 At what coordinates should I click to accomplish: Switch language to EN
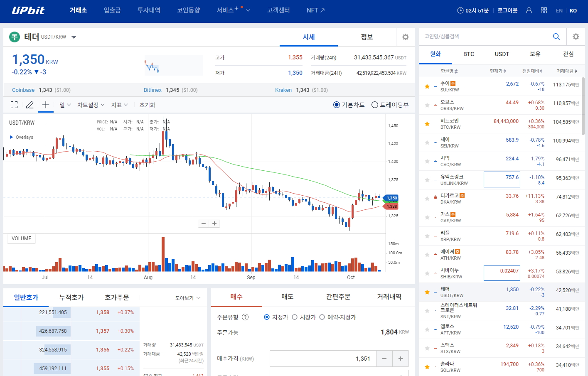559,11
